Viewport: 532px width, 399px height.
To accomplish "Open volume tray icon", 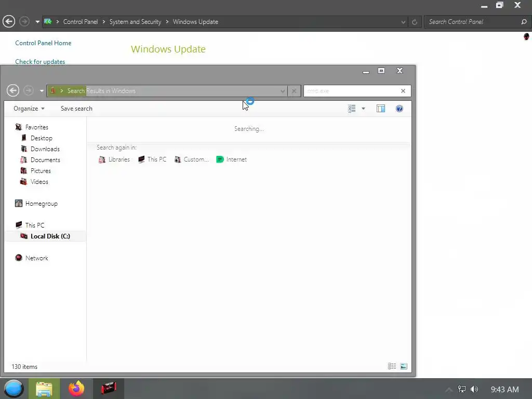I will tap(474, 389).
